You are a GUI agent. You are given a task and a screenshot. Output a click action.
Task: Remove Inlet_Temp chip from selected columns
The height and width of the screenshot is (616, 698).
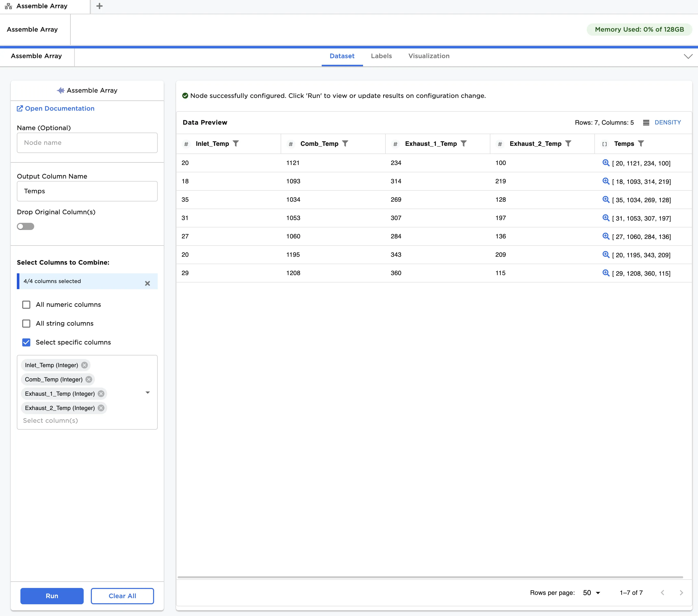(x=84, y=365)
